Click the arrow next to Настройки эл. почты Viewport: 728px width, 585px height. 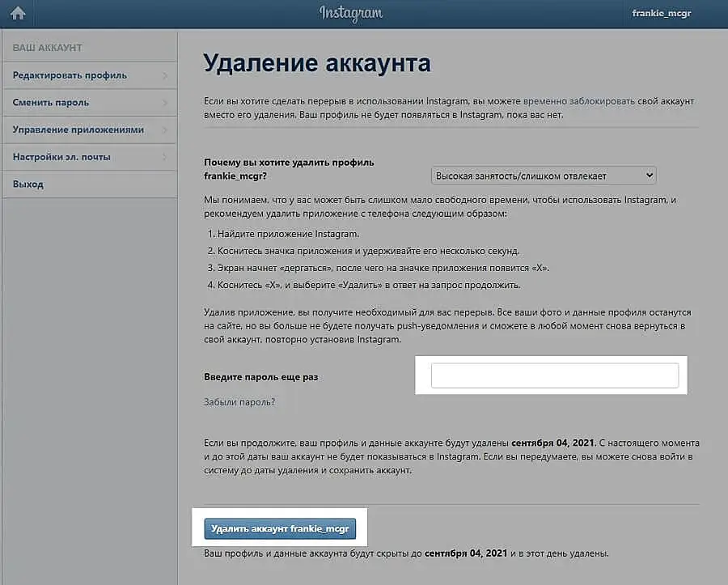point(165,157)
